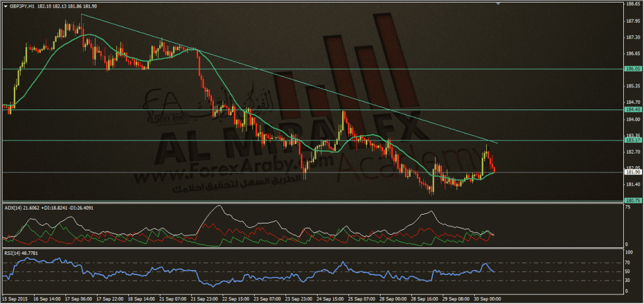
Task: Click the current price label 181.90
Action: [x=633, y=172]
